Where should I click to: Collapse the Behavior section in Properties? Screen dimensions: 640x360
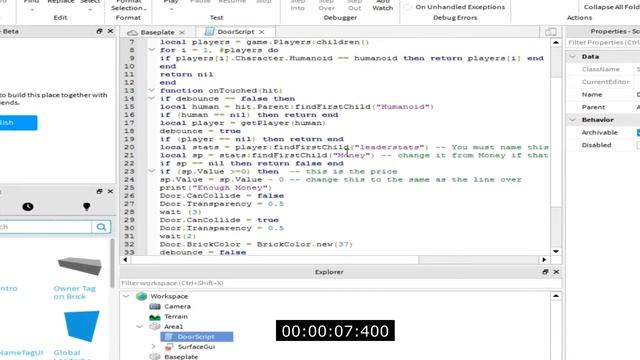pos(572,120)
